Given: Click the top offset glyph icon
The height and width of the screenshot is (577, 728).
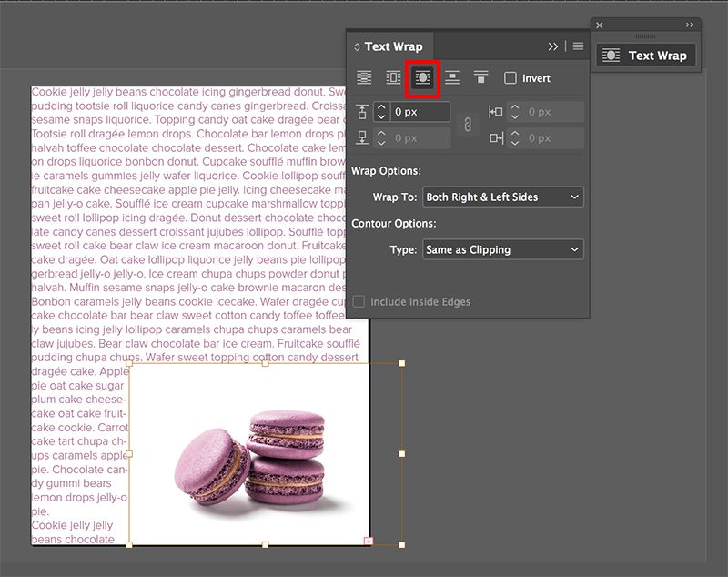Looking at the screenshot, I should point(362,111).
